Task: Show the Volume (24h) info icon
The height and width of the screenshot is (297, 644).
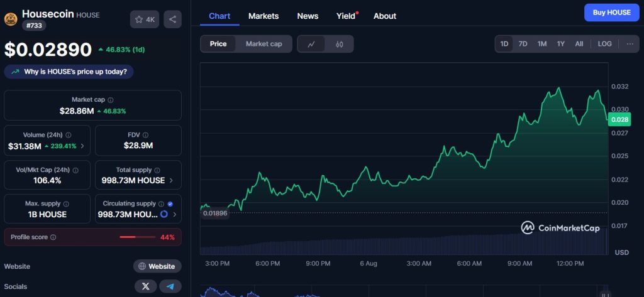Action: coord(68,135)
